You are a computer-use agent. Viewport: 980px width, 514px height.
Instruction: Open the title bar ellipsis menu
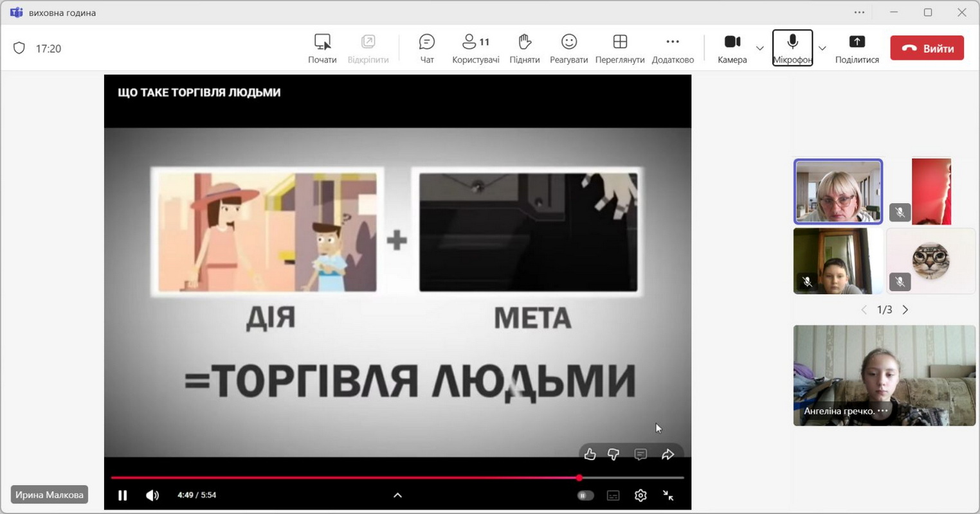(x=859, y=12)
